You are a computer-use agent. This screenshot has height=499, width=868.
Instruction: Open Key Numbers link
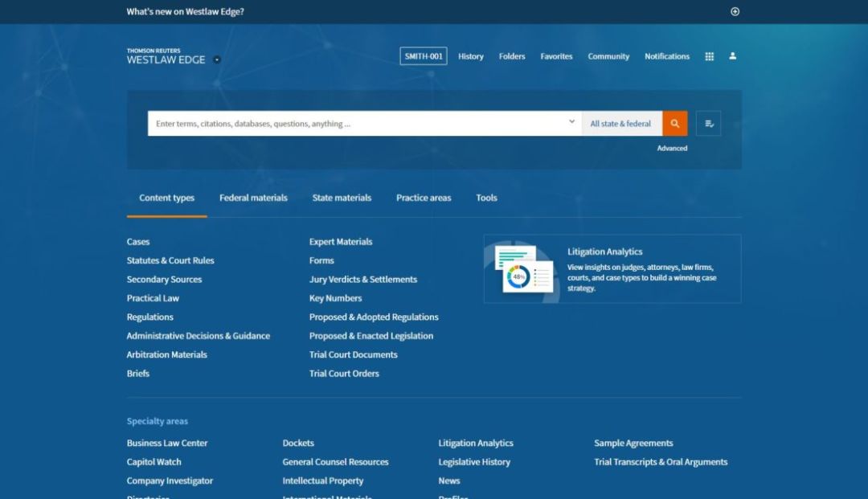[335, 298]
